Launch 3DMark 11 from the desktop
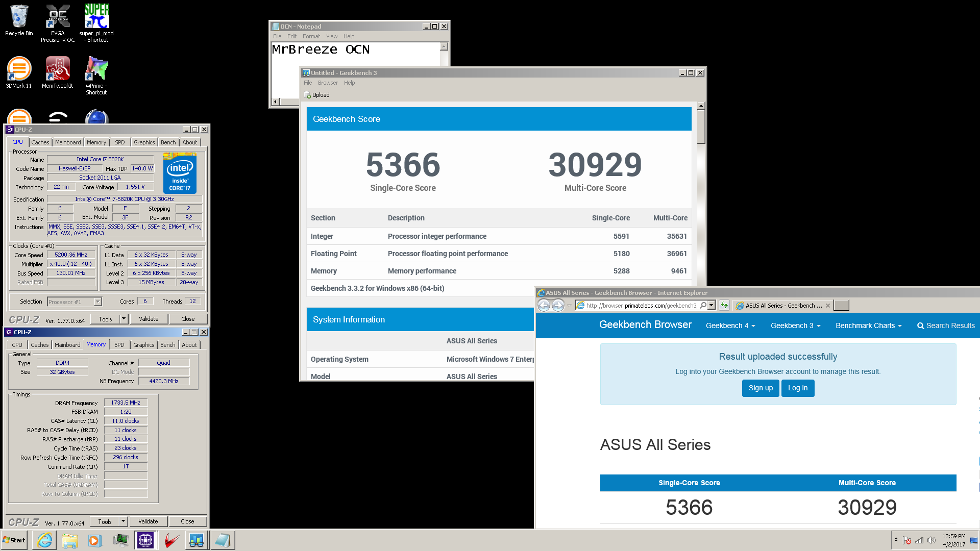This screenshot has height=551, width=980. coord(19,72)
